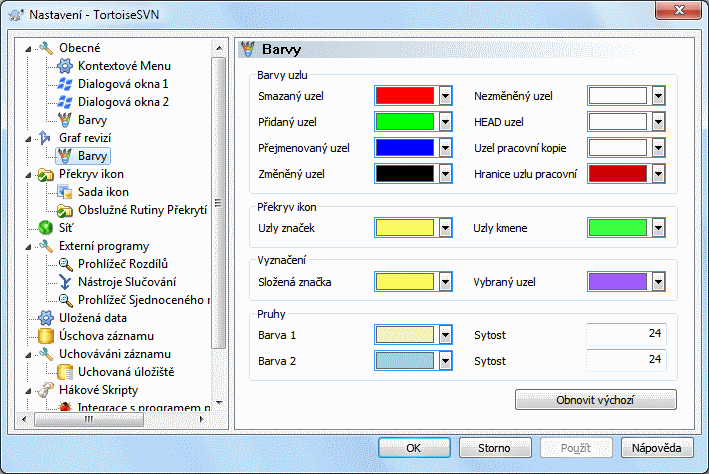Collapse the Externí programy tree node
The width and height of the screenshot is (709, 474).
[28, 247]
